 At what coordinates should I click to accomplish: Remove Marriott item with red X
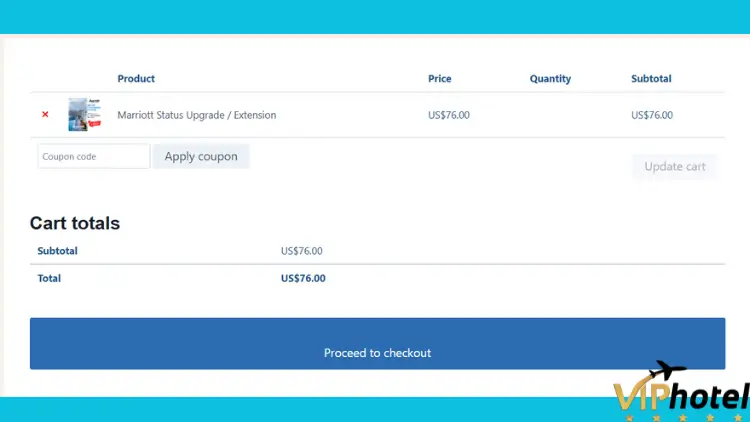coord(45,114)
